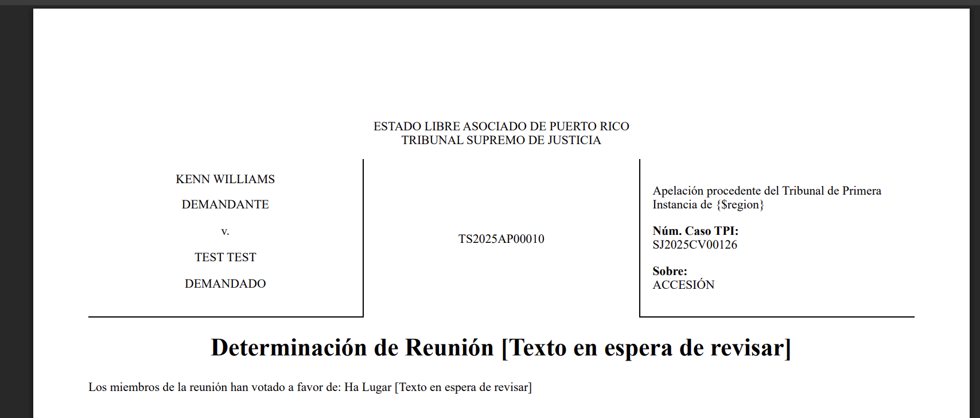The width and height of the screenshot is (980, 418).
Task: Click the 'TRIBUNAL SUPREMO DE JUSTICIA' line
Action: (x=501, y=140)
